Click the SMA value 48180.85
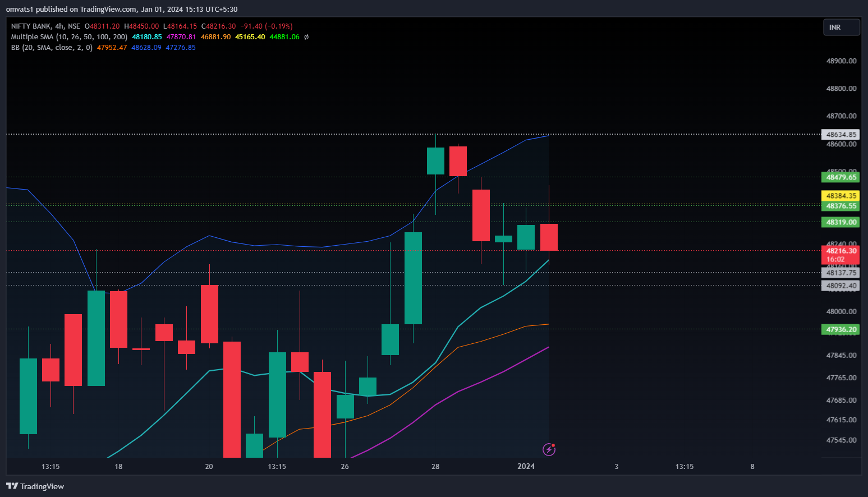Viewport: 868px width, 497px height. click(147, 37)
